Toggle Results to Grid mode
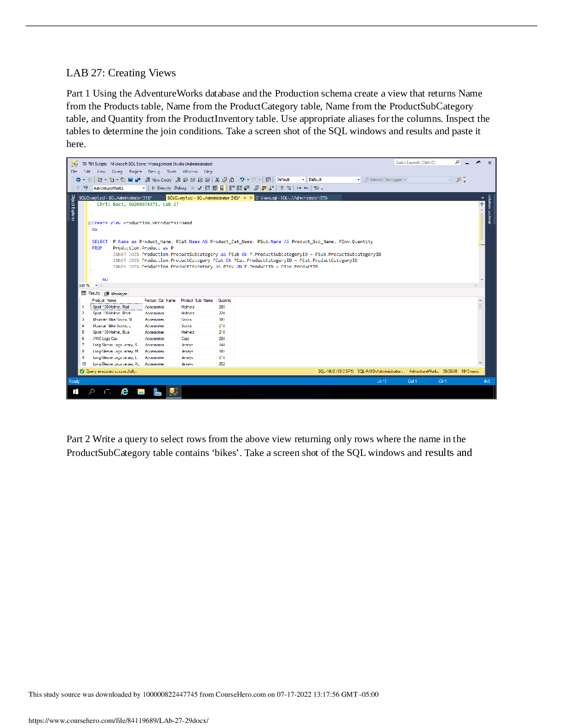This screenshot has width=563, height=728. click(x=264, y=188)
